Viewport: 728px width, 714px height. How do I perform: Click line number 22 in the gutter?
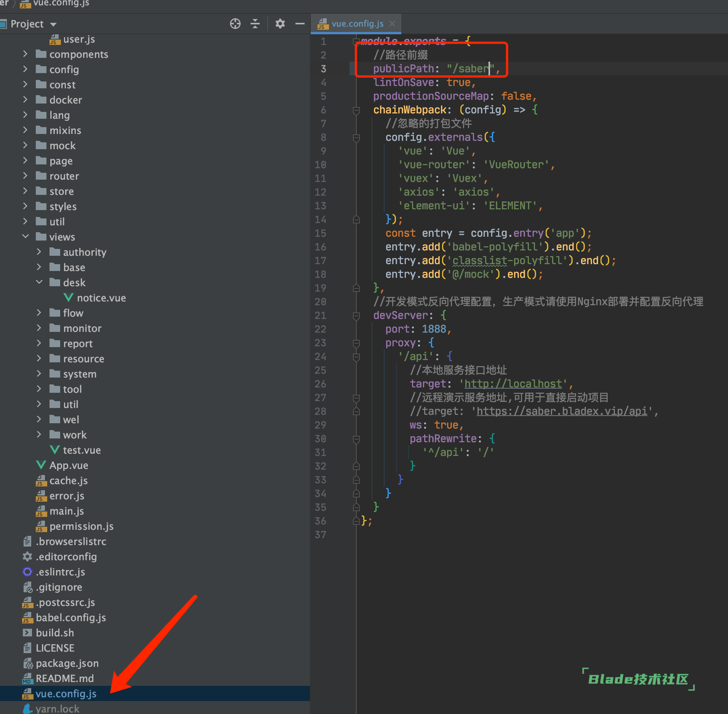pos(320,329)
